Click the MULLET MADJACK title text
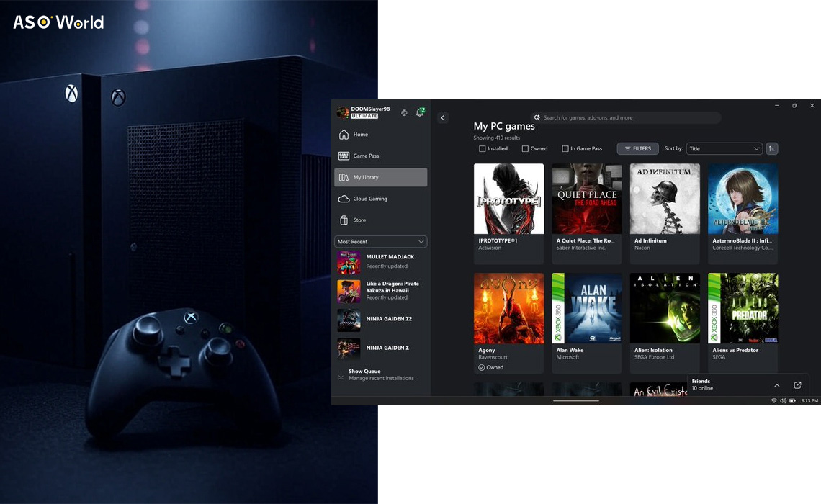This screenshot has width=821, height=504. (390, 257)
